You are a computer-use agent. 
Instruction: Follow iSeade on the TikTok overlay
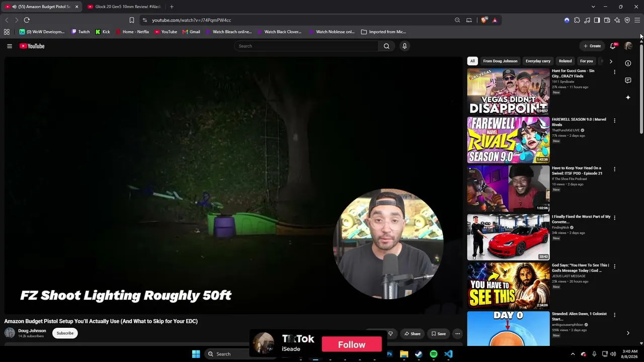(352, 344)
